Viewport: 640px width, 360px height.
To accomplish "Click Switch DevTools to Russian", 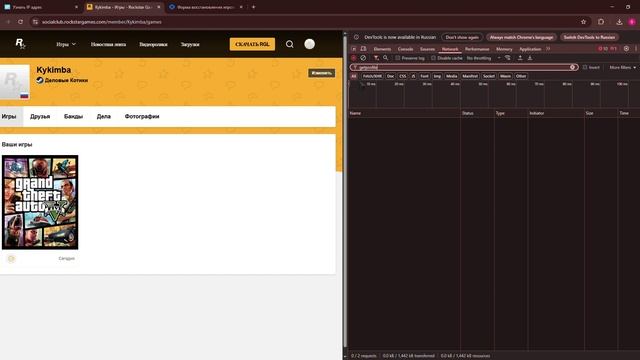I will pyautogui.click(x=589, y=37).
